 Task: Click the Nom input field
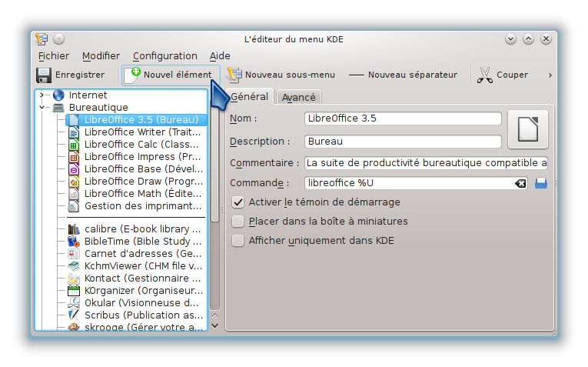403,118
